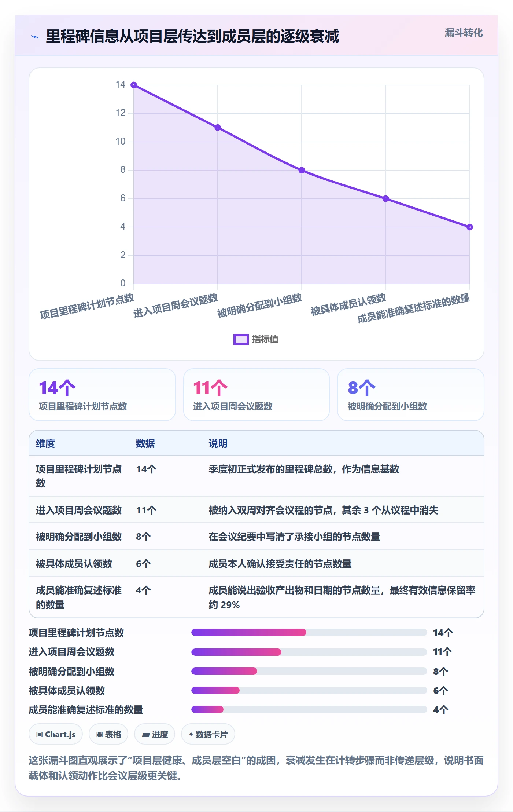
Task: Open the 14个 data card
Action: point(102,395)
